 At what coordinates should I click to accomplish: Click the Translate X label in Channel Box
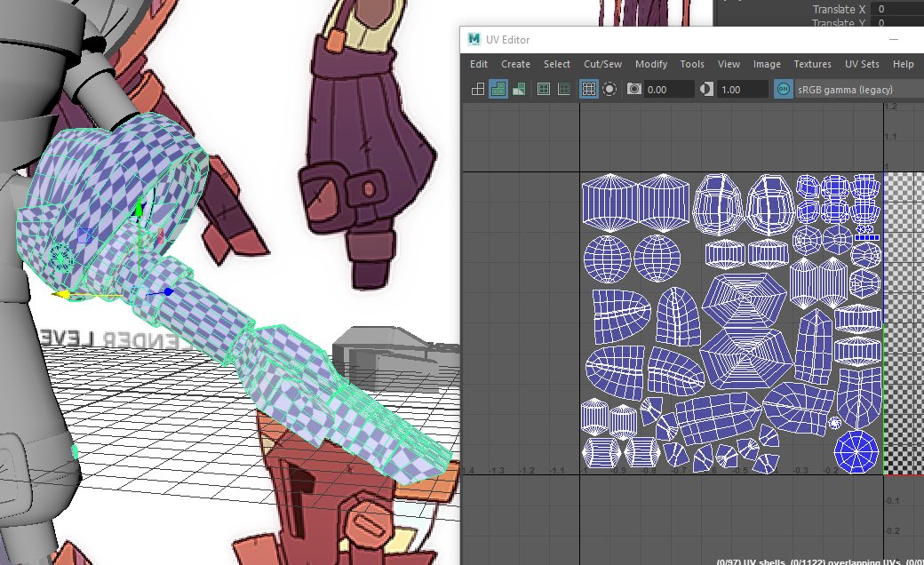839,9
